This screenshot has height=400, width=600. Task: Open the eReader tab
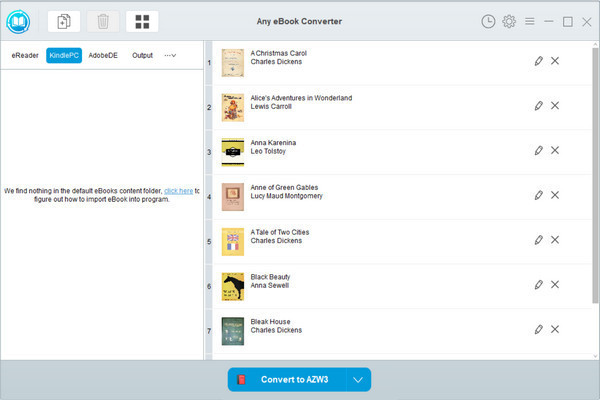25,56
